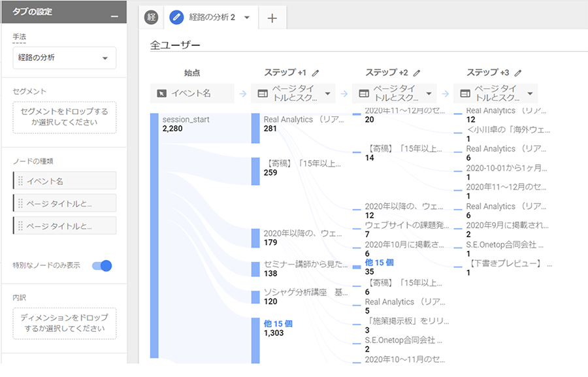The image size is (588, 377).
Task: Click the 内訳 dimension drop zone
Action: pos(64,323)
